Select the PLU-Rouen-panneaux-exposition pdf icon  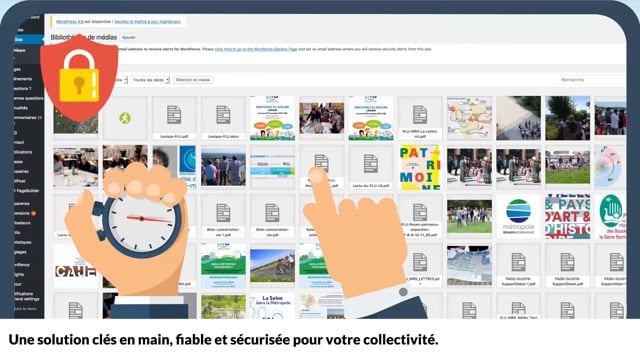pos(420,213)
